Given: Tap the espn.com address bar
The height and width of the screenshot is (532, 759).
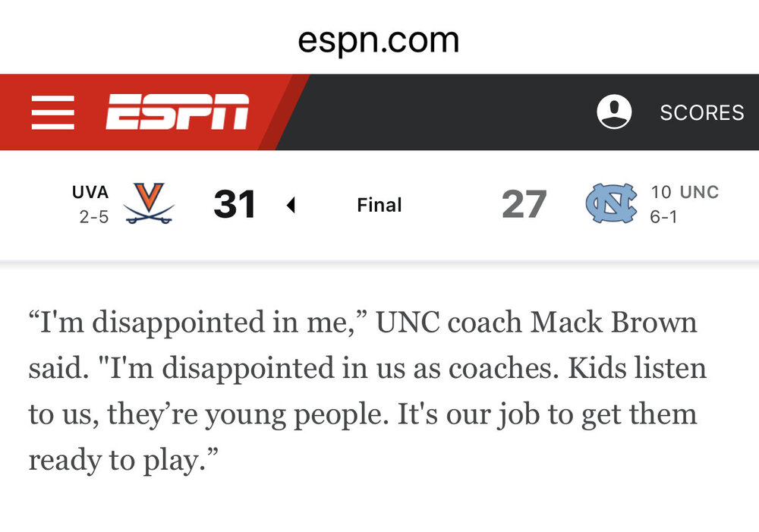Looking at the screenshot, I should click(379, 40).
